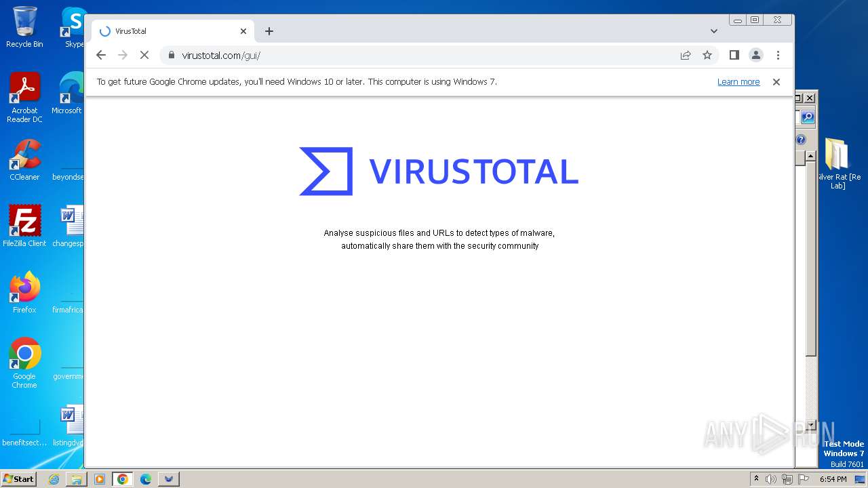Click the VirusTotal logo

pyautogui.click(x=439, y=171)
